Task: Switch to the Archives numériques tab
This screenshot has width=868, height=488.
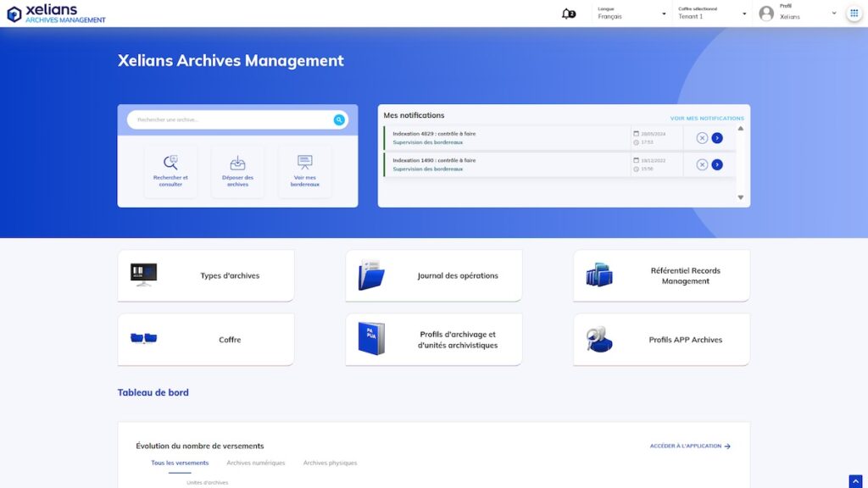Action: (x=256, y=463)
